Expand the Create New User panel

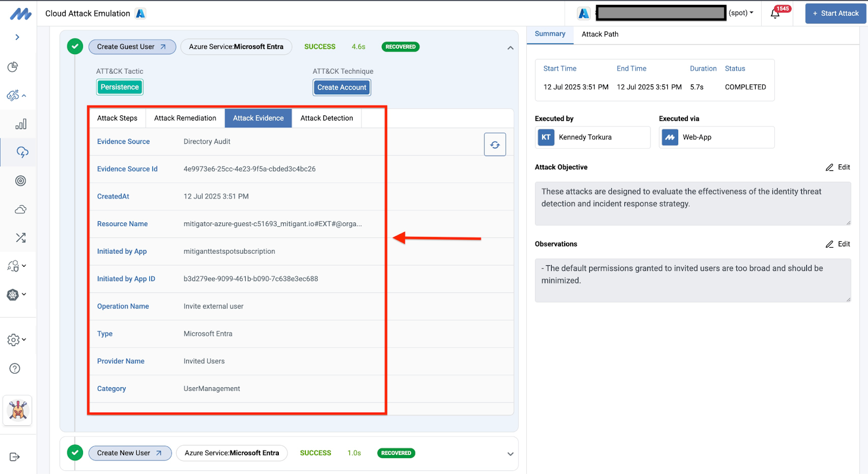pyautogui.click(x=510, y=454)
